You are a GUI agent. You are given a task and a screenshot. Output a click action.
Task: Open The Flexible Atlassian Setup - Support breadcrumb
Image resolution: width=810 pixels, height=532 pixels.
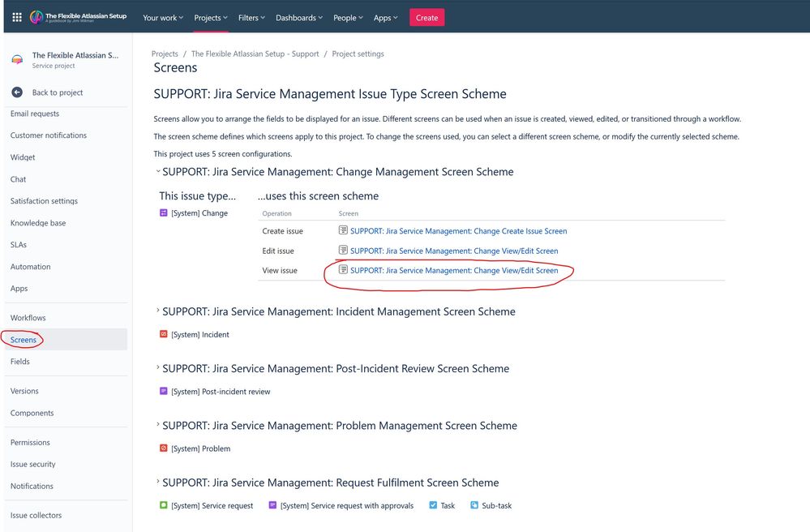[255, 54]
